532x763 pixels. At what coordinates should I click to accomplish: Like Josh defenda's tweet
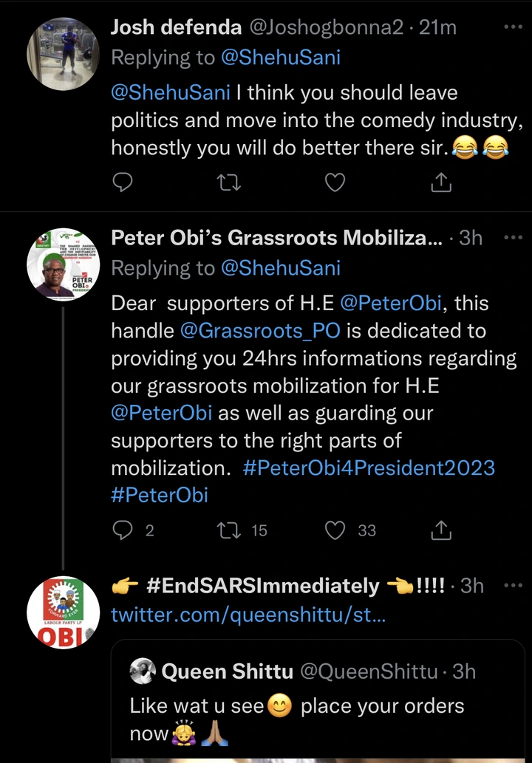(335, 182)
